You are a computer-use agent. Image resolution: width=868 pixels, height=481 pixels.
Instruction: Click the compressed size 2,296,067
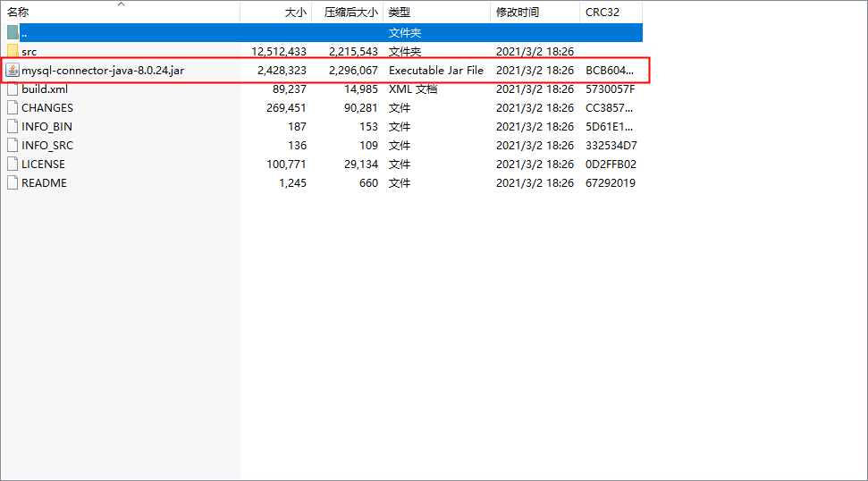353,71
